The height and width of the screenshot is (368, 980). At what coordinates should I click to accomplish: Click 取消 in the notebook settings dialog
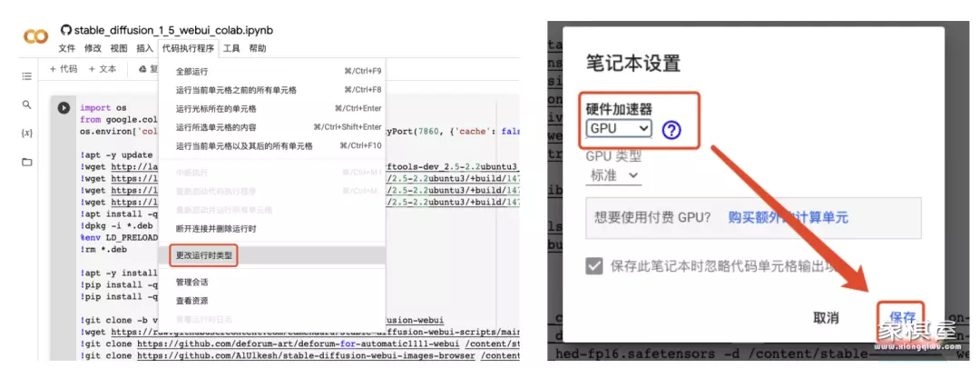click(826, 318)
